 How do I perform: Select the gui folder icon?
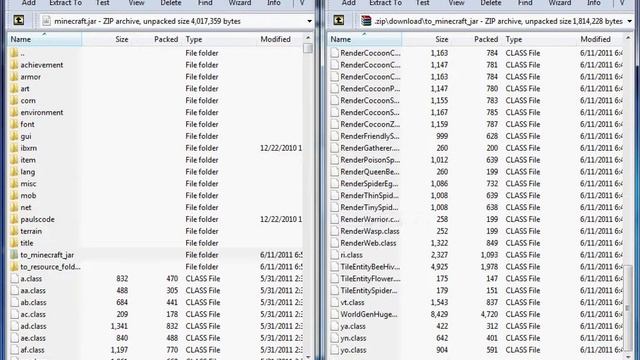click(x=14, y=136)
